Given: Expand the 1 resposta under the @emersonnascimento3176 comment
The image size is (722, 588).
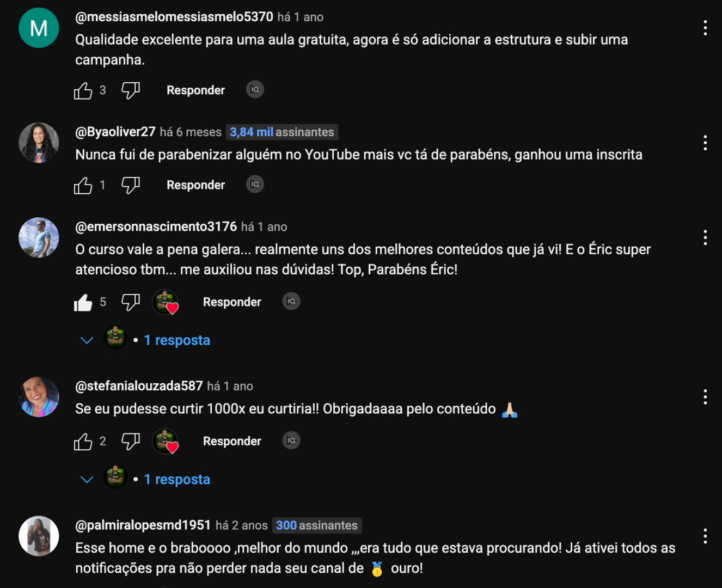Looking at the screenshot, I should coord(177,340).
